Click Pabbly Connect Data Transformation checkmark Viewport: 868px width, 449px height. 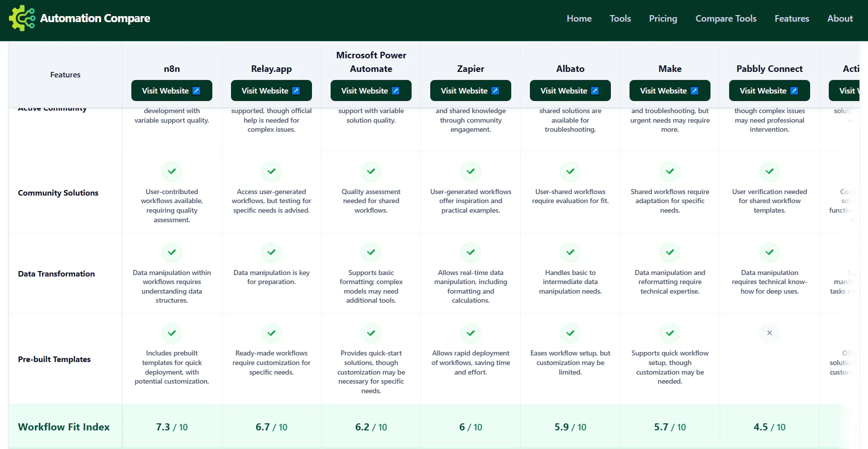(x=769, y=252)
